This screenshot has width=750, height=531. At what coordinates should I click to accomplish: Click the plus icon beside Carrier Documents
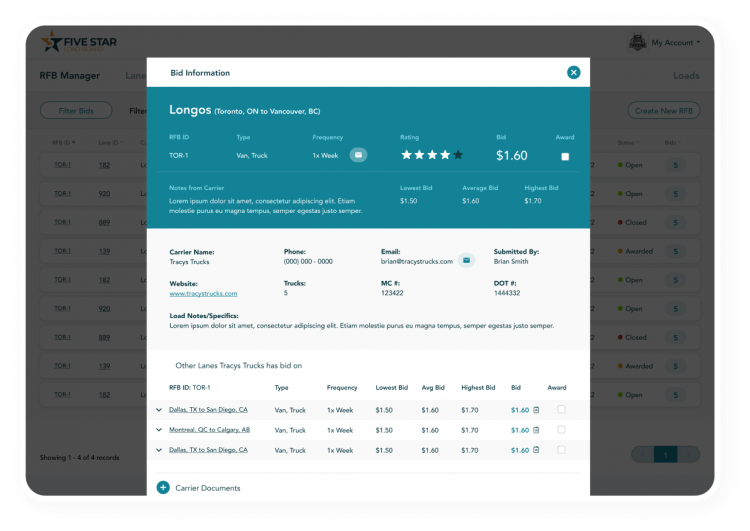pyautogui.click(x=163, y=488)
